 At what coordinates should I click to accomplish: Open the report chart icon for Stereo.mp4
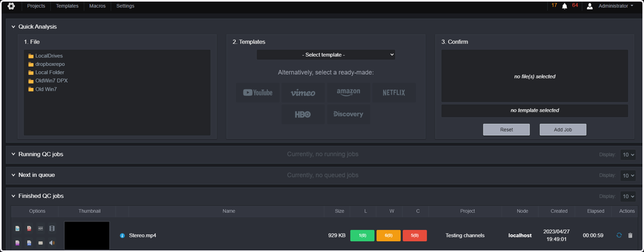(x=18, y=228)
